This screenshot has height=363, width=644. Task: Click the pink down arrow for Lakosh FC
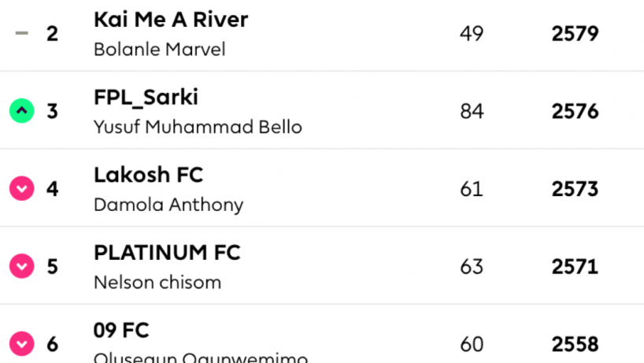pos(22,188)
